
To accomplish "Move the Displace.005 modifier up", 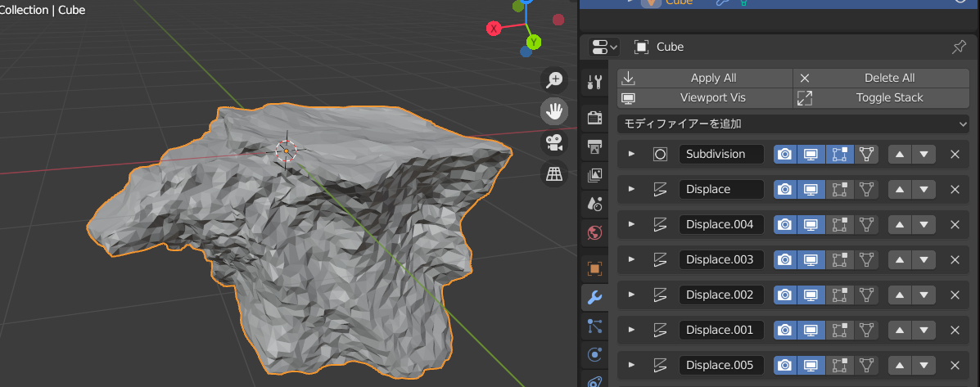I will [900, 365].
